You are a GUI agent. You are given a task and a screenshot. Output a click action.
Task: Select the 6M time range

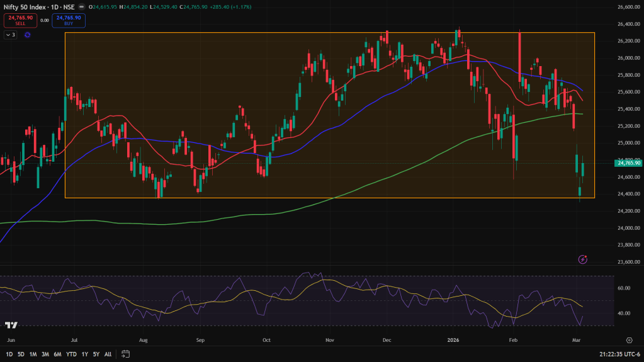(57, 354)
